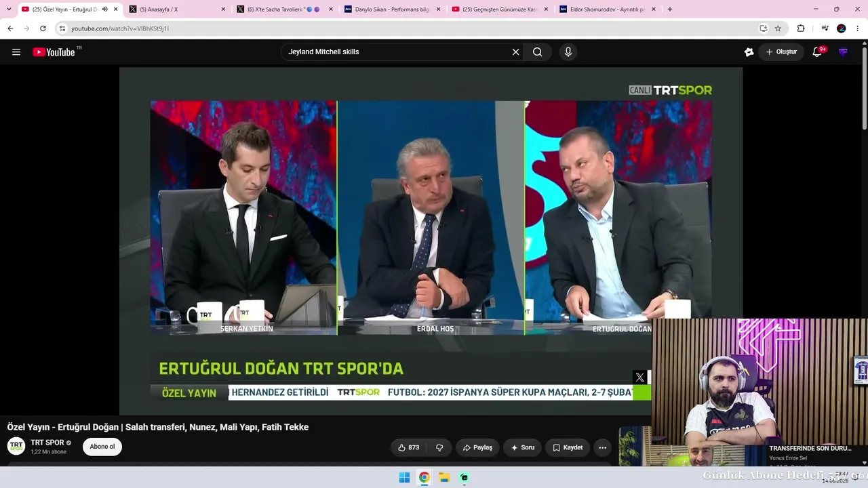868x488 pixels.
Task: Click the X logo on video overlay
Action: (x=639, y=378)
